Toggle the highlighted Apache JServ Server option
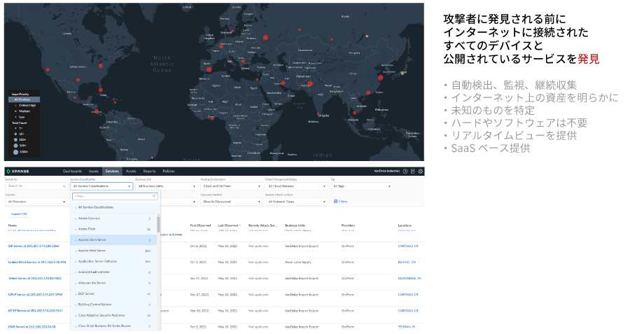The width and height of the screenshot is (644, 334). [113, 240]
